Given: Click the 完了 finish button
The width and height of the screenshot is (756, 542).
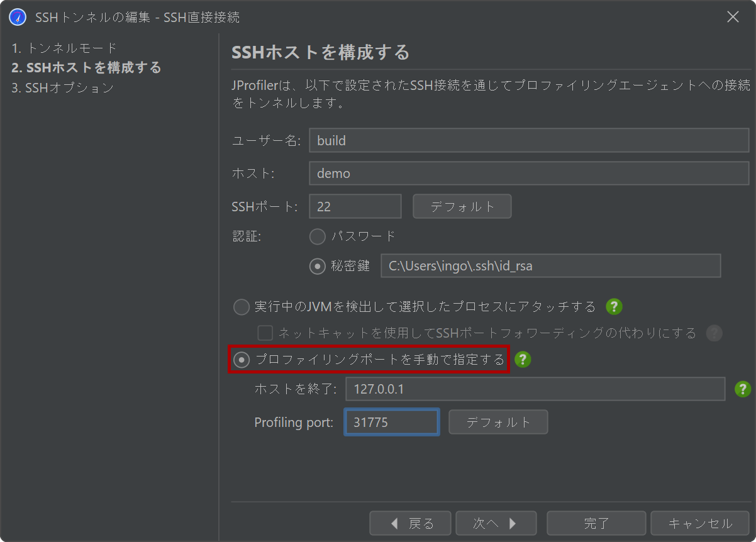Looking at the screenshot, I should pyautogui.click(x=596, y=523).
